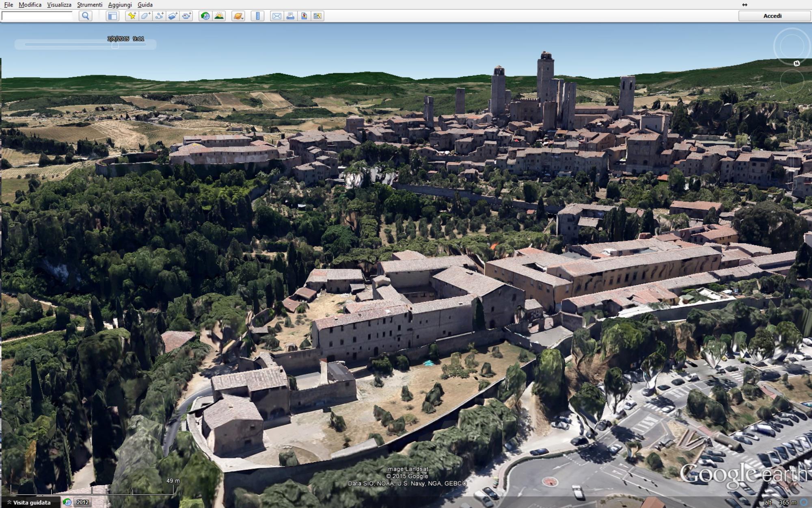
Task: Open the Strumenti menu
Action: 90,4
